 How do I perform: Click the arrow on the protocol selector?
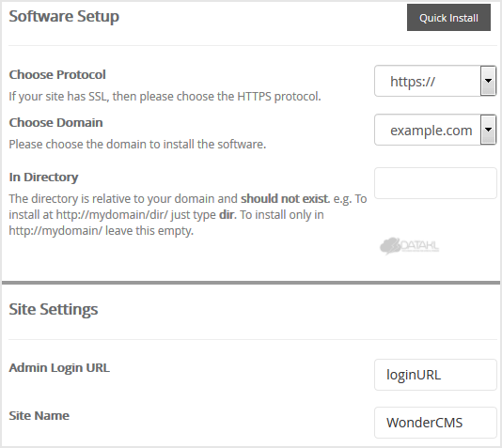click(488, 81)
